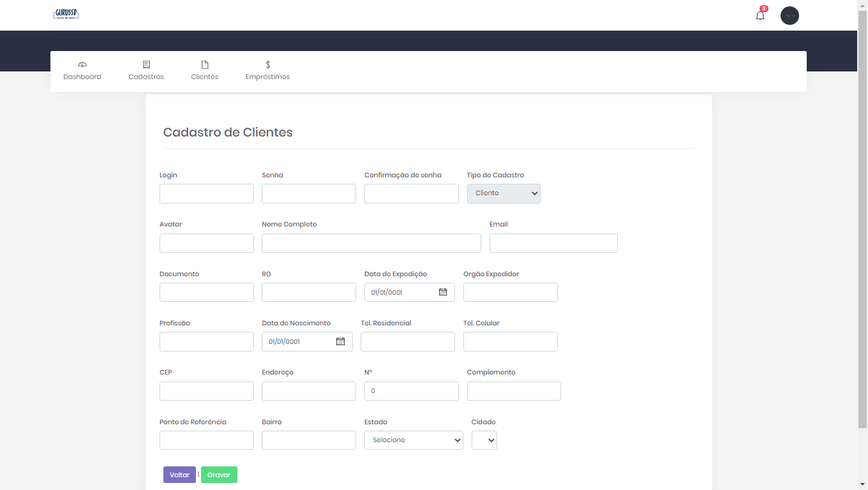Click into the Nome Completo field
This screenshot has height=490, width=868.
pyautogui.click(x=371, y=243)
